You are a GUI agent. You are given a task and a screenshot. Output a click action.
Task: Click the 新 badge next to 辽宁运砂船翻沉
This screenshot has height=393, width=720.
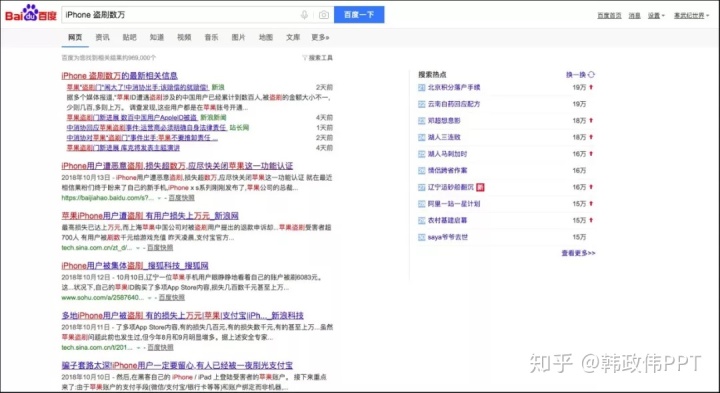point(480,187)
